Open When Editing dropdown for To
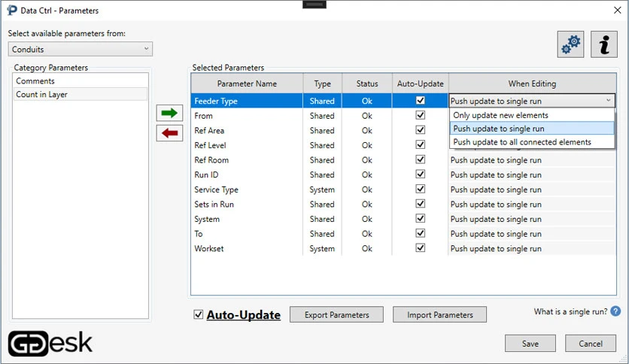 [x=531, y=234]
